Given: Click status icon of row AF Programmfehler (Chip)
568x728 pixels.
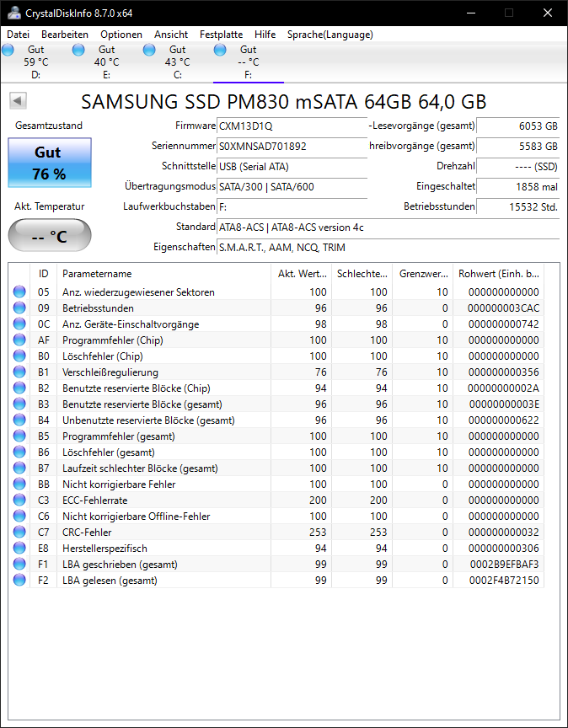Looking at the screenshot, I should (x=19, y=340).
